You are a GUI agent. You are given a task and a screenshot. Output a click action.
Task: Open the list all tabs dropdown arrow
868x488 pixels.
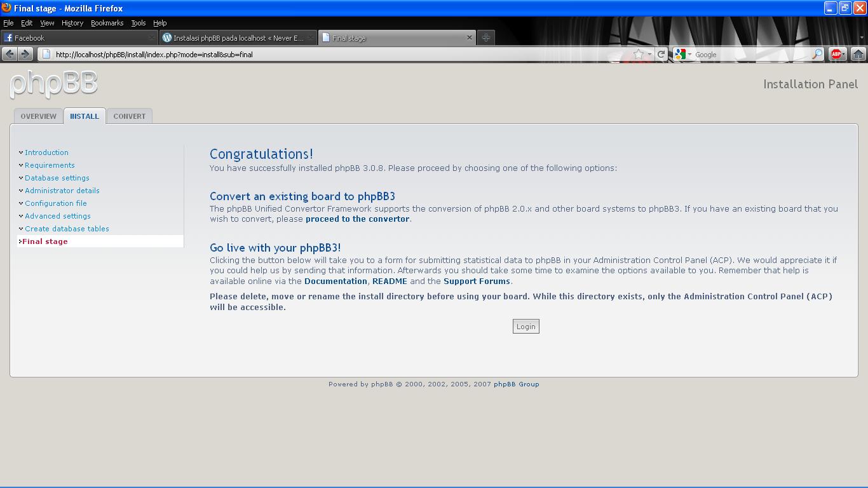click(862, 37)
